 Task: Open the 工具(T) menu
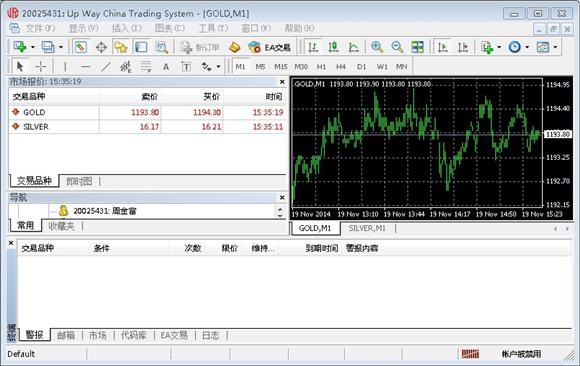click(213, 28)
